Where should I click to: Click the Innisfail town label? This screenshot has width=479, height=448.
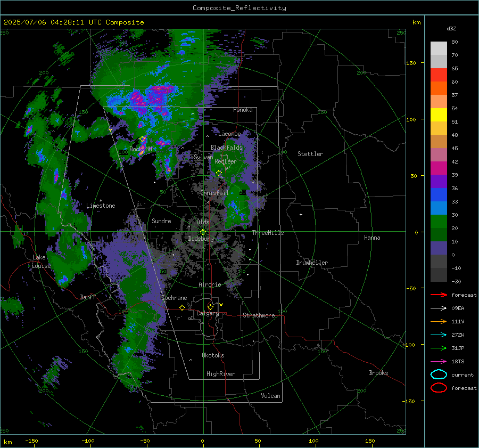pyautogui.click(x=214, y=193)
